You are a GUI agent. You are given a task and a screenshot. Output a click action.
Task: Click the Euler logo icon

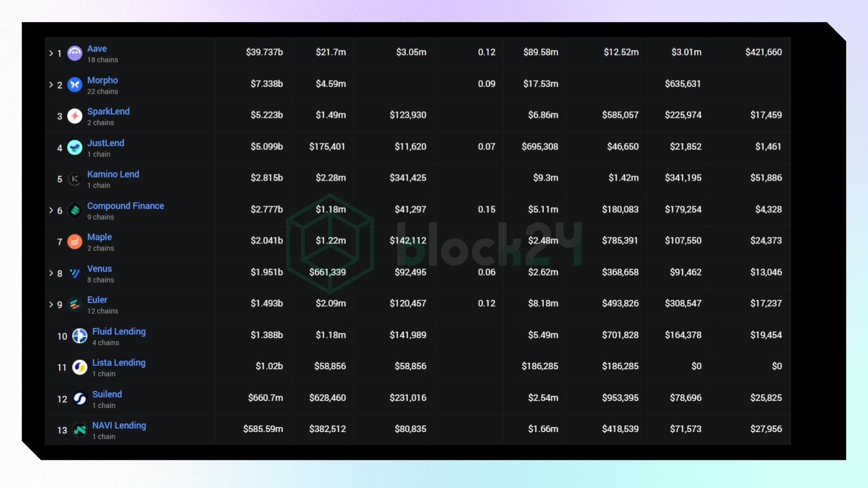[75, 305]
